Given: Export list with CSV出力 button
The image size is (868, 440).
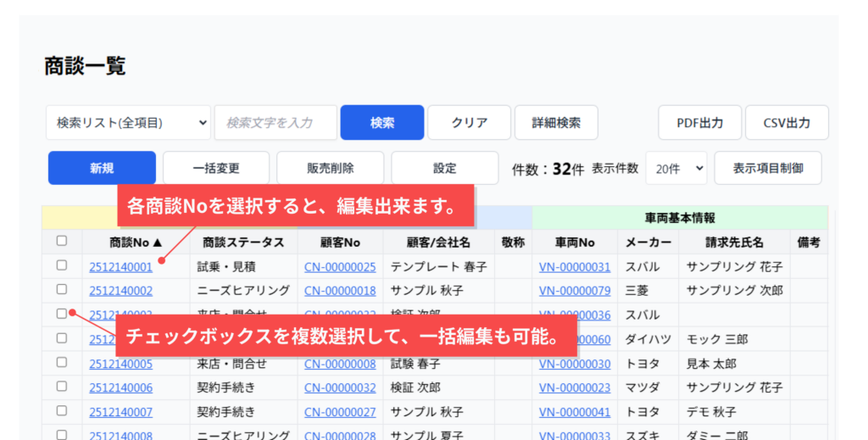Looking at the screenshot, I should (786, 123).
